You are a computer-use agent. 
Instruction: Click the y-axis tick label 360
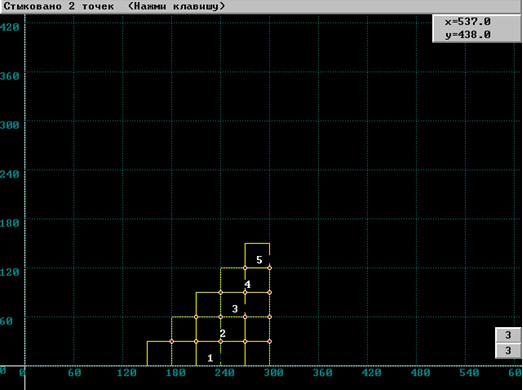[x=9, y=76]
